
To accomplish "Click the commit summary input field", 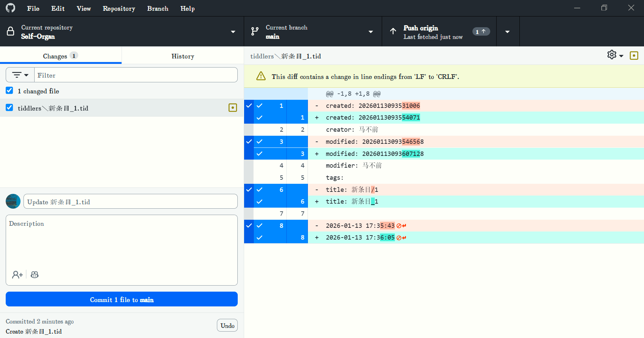I will click(130, 202).
